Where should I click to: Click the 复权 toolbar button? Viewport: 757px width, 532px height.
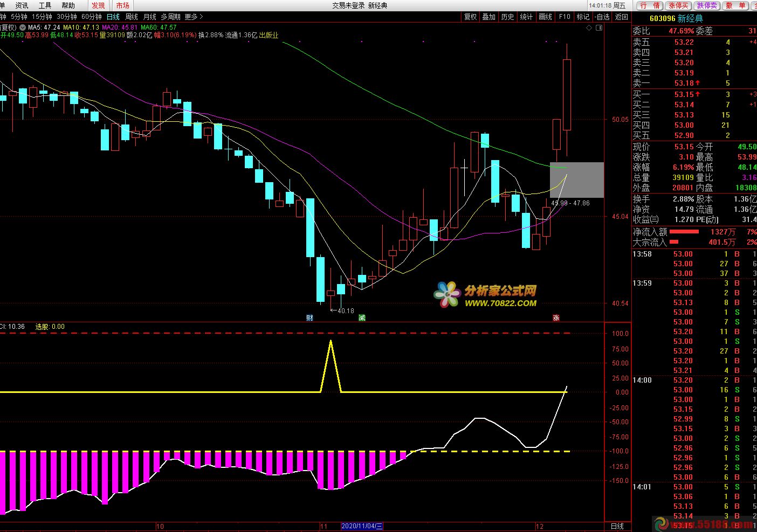pos(471,17)
